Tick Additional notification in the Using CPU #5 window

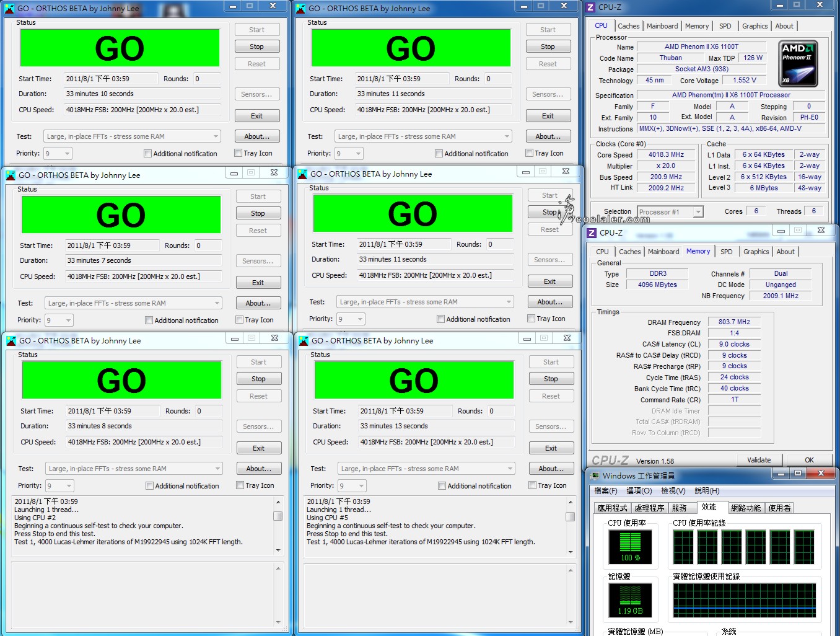pos(442,486)
